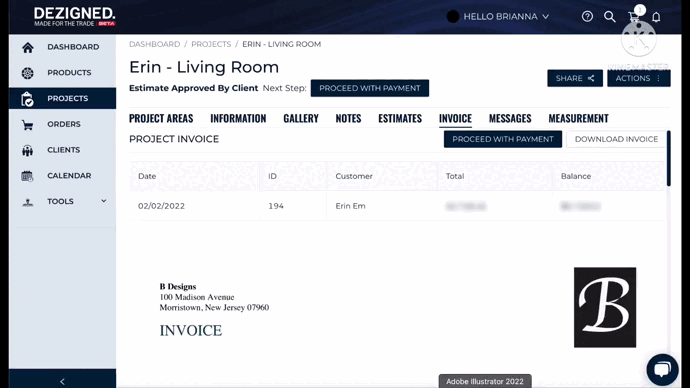Screen dimensions: 690x388
Task: Click the Dezigned logo
Action: pos(75,17)
